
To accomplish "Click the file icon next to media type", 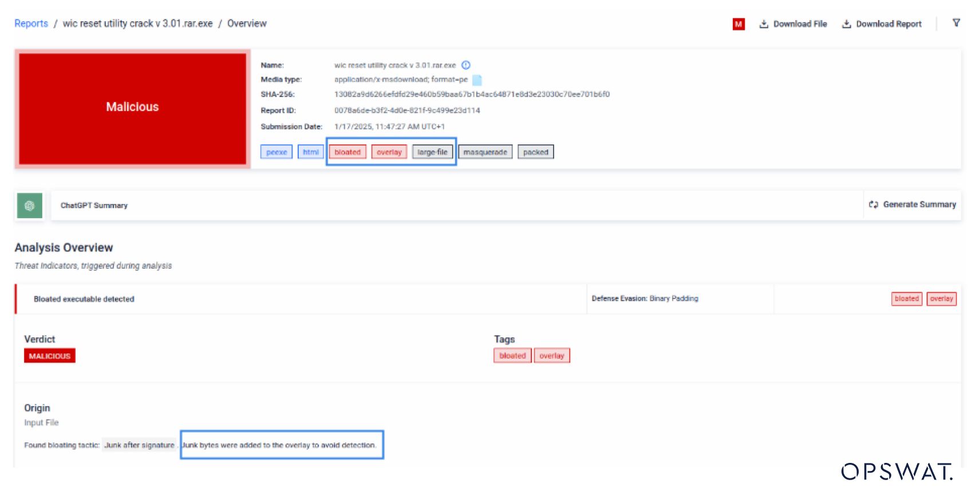I will (477, 80).
